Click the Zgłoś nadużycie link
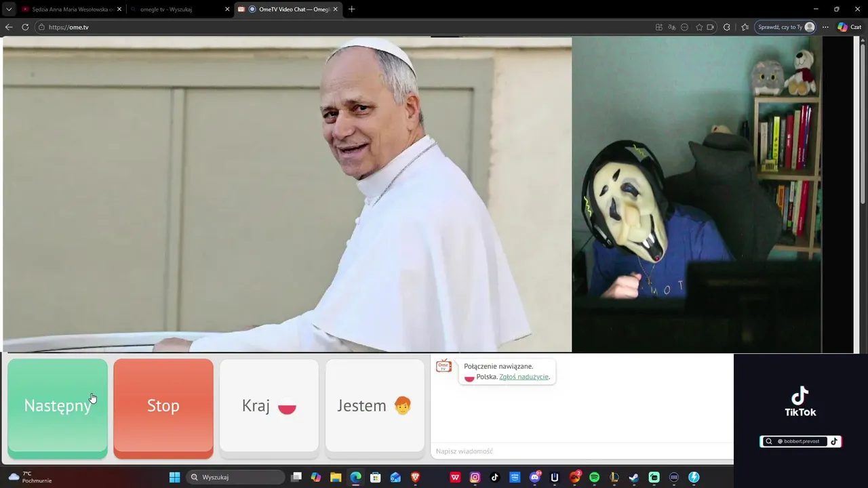Viewport: 868px width, 488px height. [x=524, y=377]
